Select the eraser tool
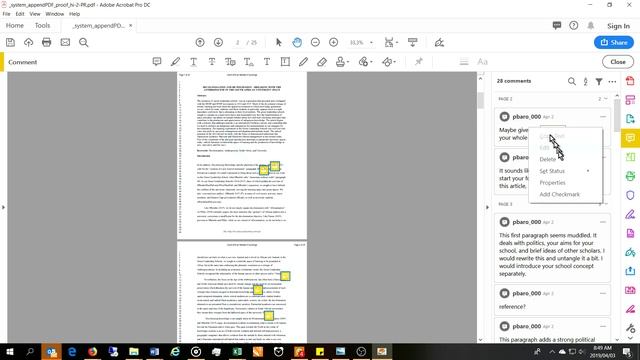The width and height of the screenshot is (640, 360). coord(322,62)
